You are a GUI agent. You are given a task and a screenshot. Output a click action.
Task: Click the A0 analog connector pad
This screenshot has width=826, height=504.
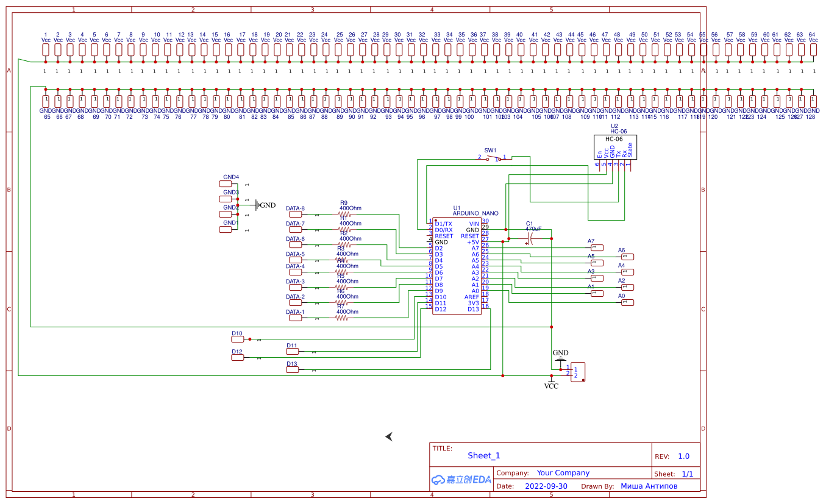pyautogui.click(x=627, y=302)
